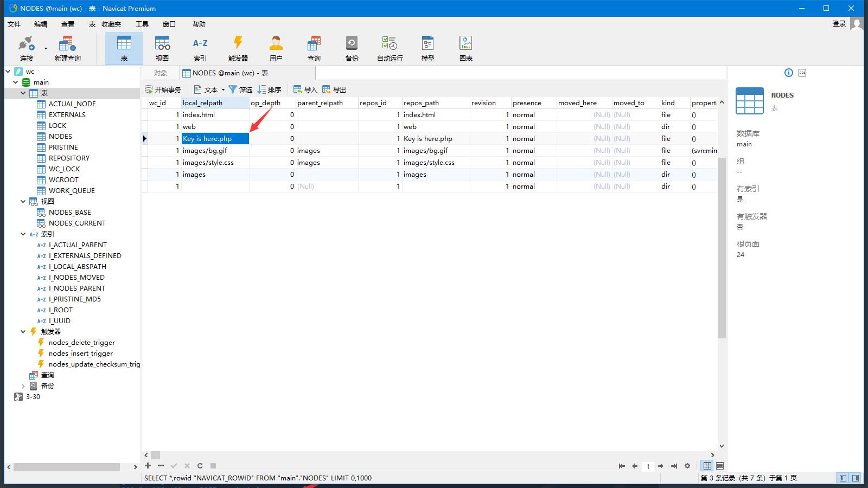Select the 3-30 connection
This screenshot has width=868, height=488.
(x=33, y=396)
